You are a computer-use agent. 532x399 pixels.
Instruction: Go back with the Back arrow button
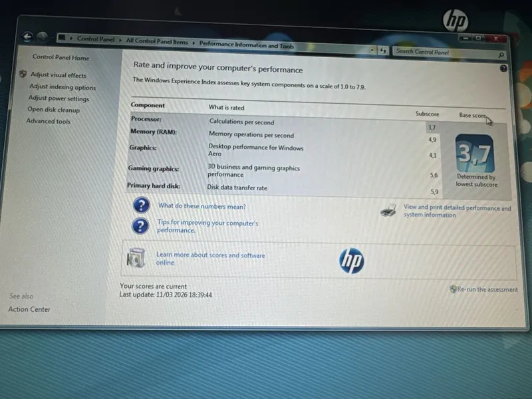(x=27, y=37)
